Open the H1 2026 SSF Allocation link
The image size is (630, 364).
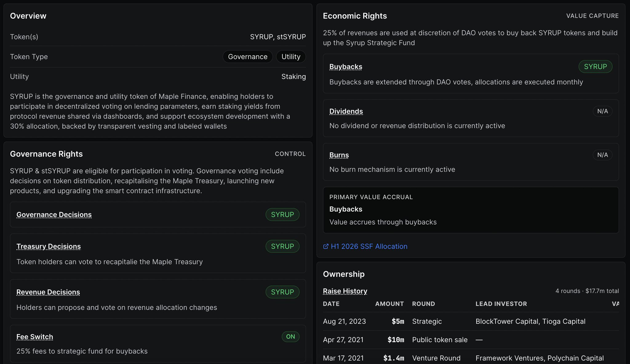click(369, 247)
